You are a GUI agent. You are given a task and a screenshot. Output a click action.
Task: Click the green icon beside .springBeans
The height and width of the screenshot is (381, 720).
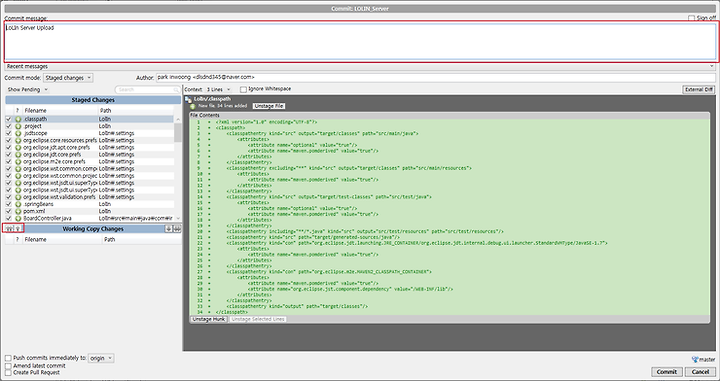pyautogui.click(x=18, y=204)
